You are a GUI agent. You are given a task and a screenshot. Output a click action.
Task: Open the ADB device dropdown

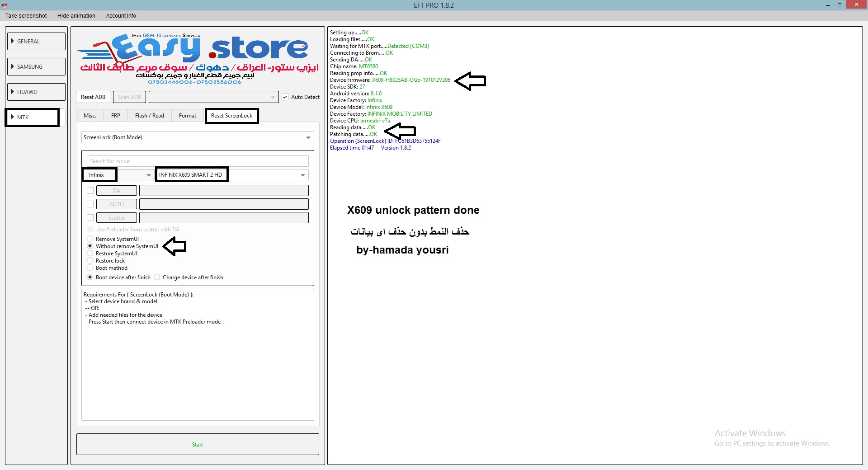point(213,97)
